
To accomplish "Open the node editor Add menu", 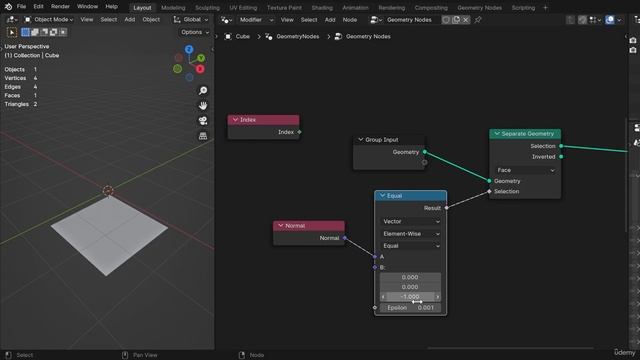I will pos(330,20).
